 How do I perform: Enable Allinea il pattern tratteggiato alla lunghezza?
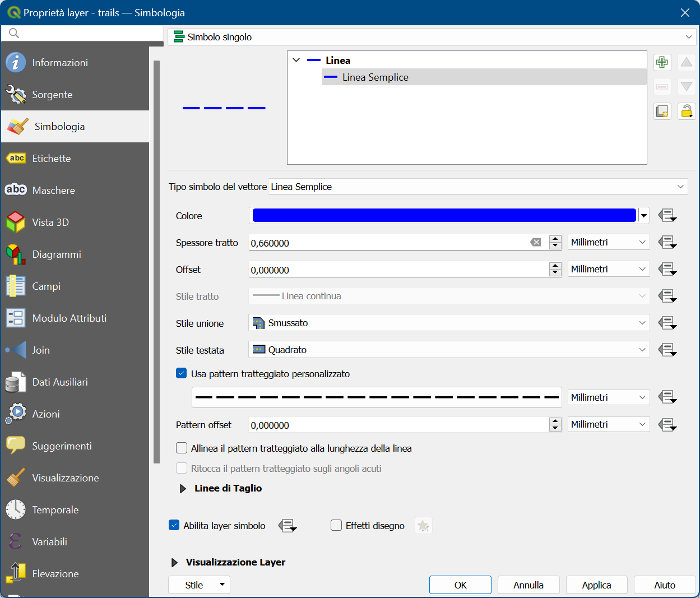[182, 448]
